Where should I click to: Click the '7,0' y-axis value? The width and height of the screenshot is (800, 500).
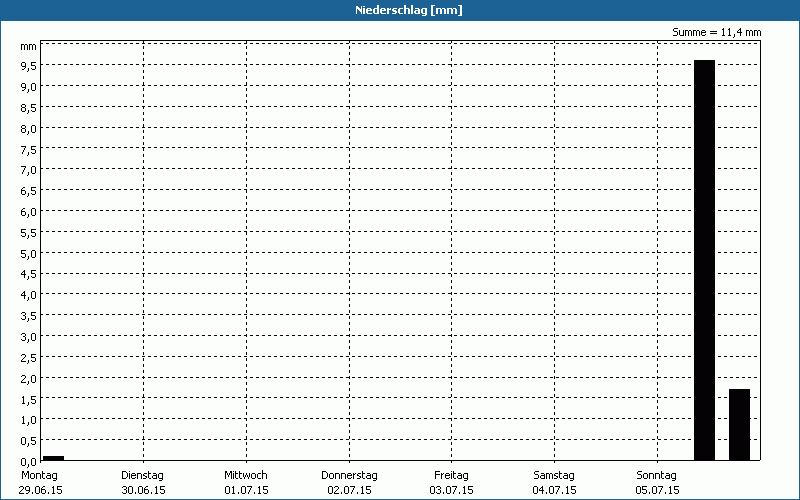coord(29,170)
